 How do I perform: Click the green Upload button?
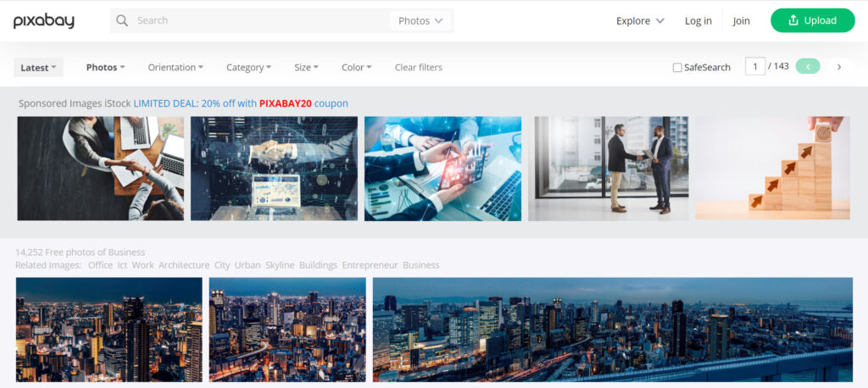coord(813,20)
